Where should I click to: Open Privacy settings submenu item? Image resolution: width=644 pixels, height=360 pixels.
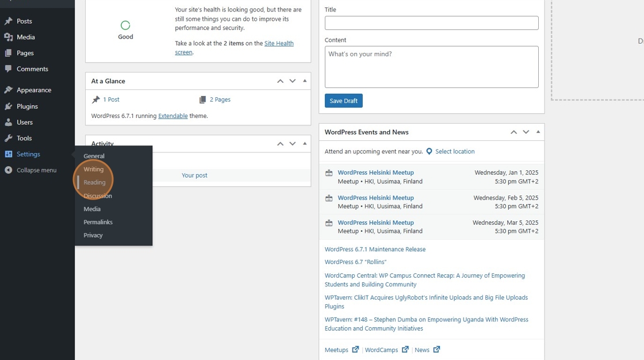tap(93, 235)
